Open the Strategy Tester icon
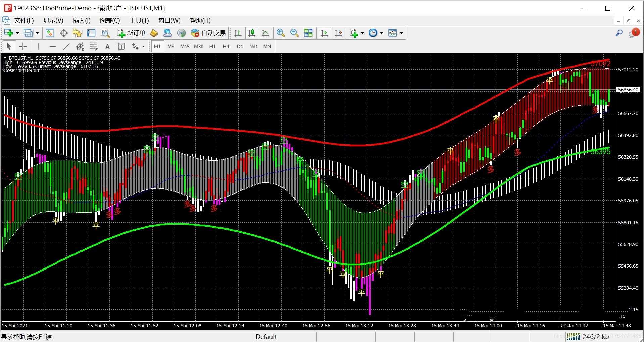The width and height of the screenshot is (644, 342). [x=105, y=33]
